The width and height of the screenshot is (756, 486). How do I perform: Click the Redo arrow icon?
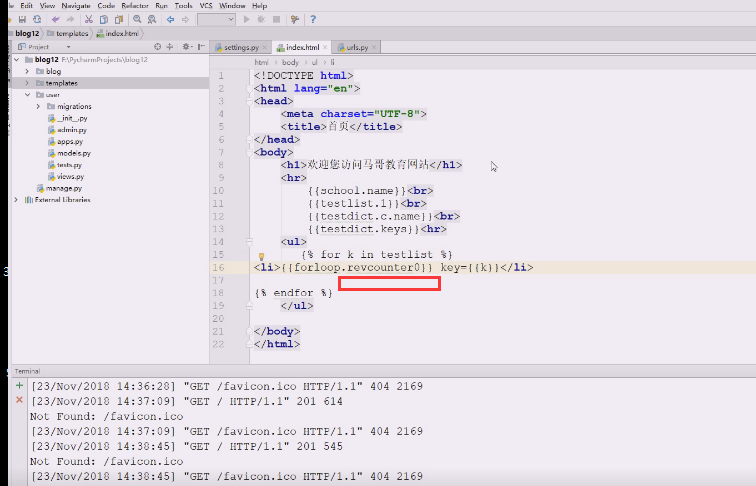[x=70, y=19]
